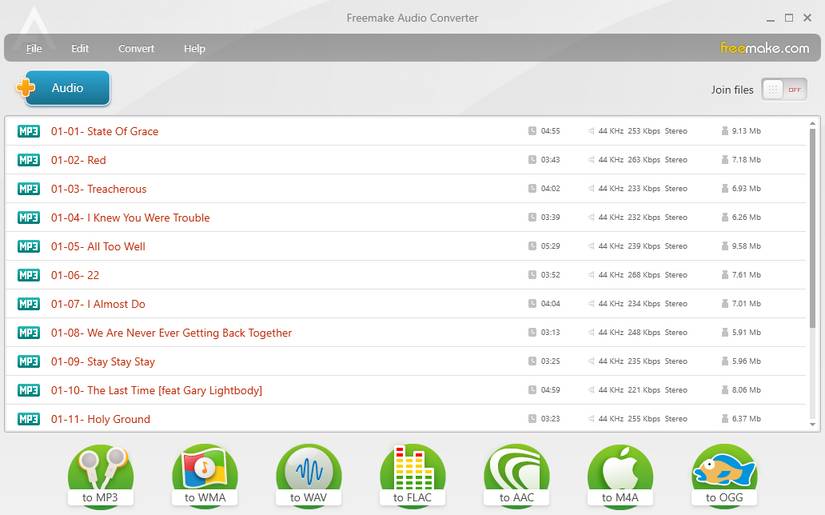Click the duration clock icon for State Of Grace
Viewport: 825px width, 515px height.
(532, 130)
